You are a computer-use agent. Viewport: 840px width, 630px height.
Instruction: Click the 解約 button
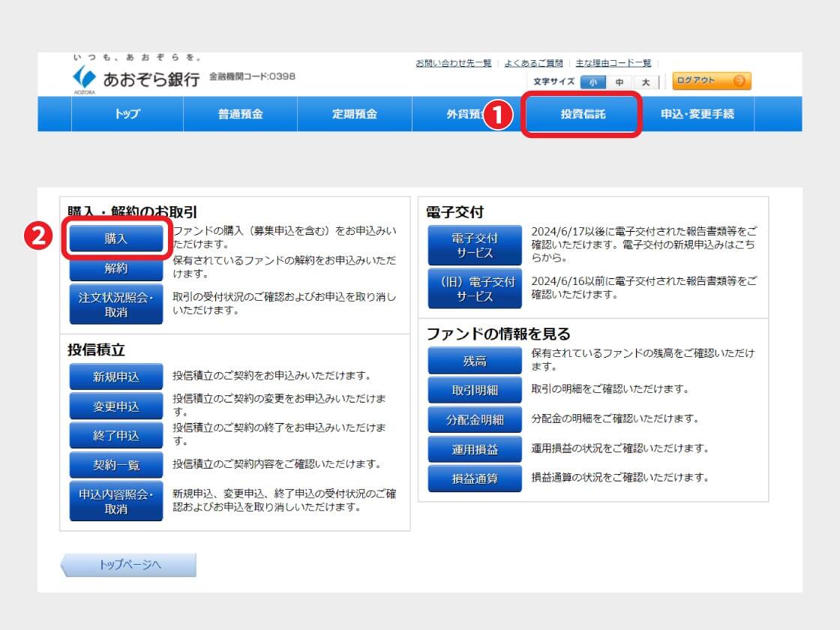tap(116, 268)
